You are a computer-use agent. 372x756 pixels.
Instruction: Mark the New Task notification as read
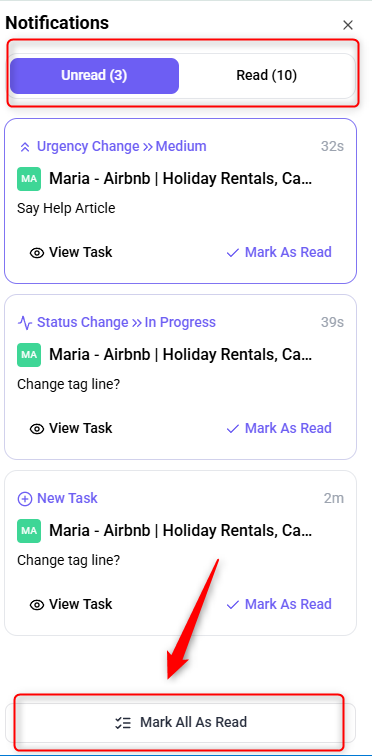(279, 604)
